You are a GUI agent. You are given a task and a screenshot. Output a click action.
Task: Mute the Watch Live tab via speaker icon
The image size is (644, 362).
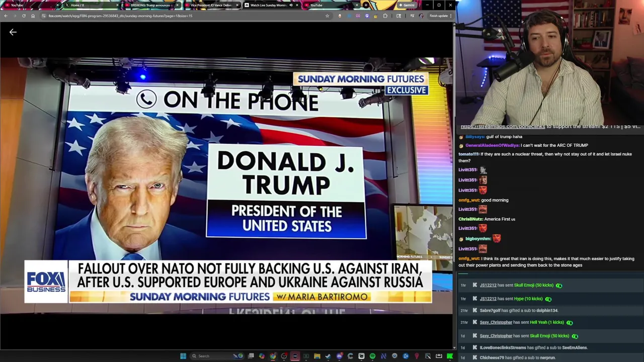pos(291,5)
